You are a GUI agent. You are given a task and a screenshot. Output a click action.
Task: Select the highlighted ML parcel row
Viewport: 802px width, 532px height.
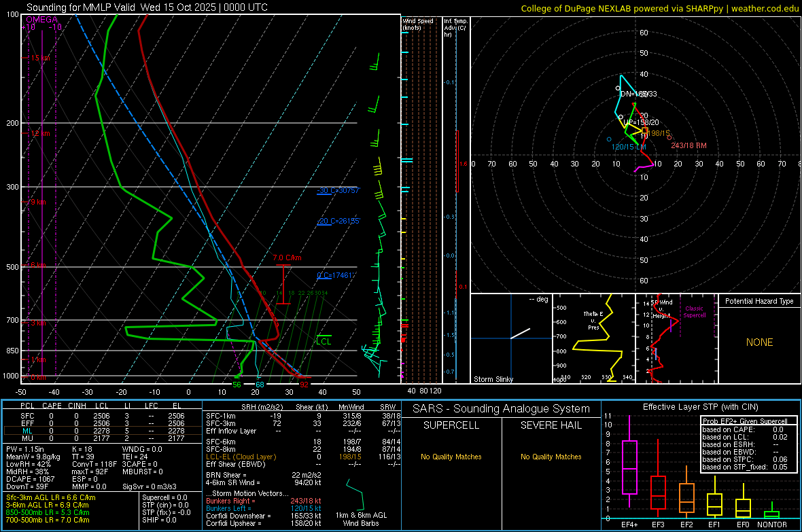click(x=102, y=431)
